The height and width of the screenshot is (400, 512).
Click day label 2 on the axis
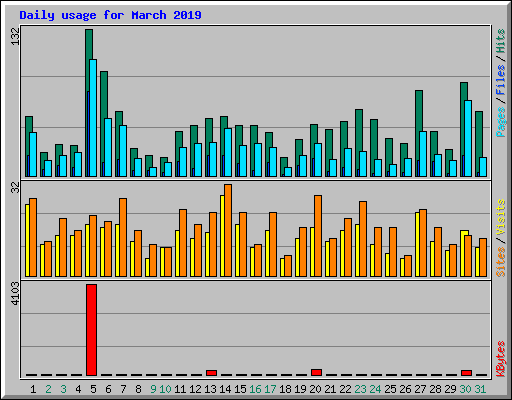[x=48, y=389]
